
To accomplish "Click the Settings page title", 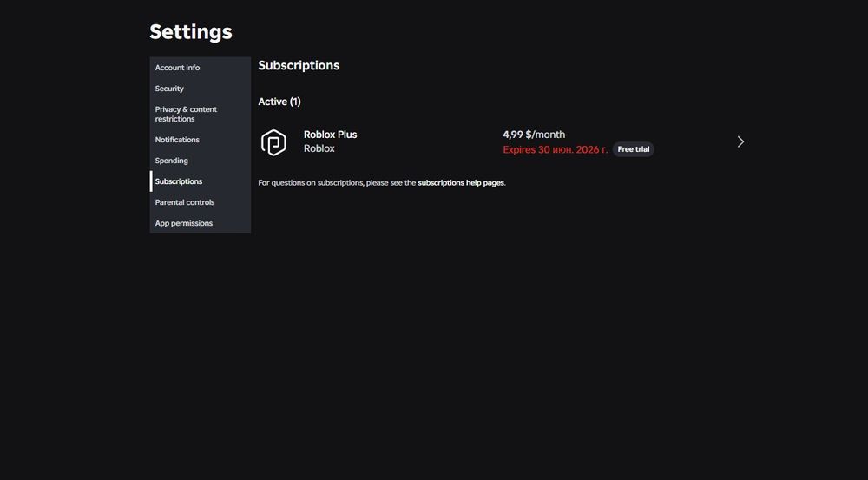I will click(191, 31).
